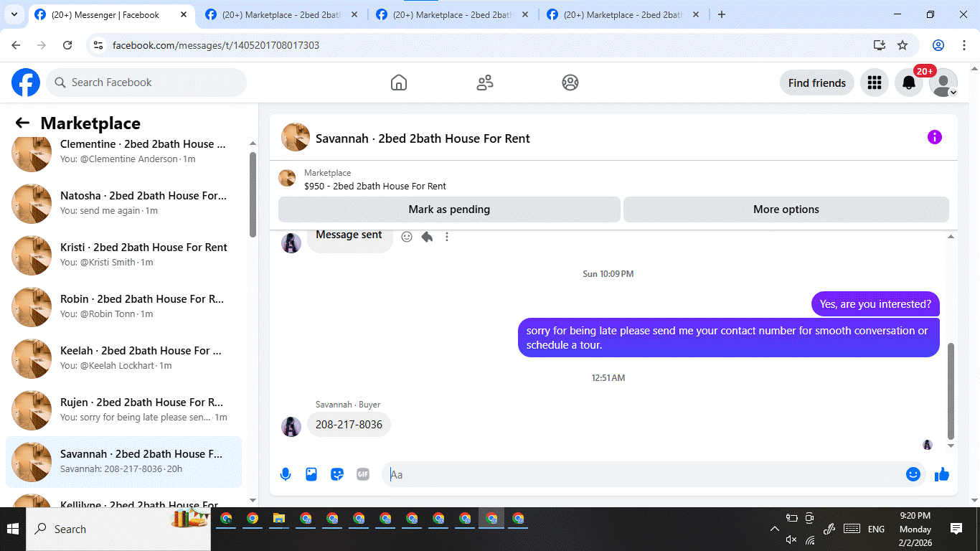Click Savannah conversation header title
The image size is (980, 551).
click(423, 138)
